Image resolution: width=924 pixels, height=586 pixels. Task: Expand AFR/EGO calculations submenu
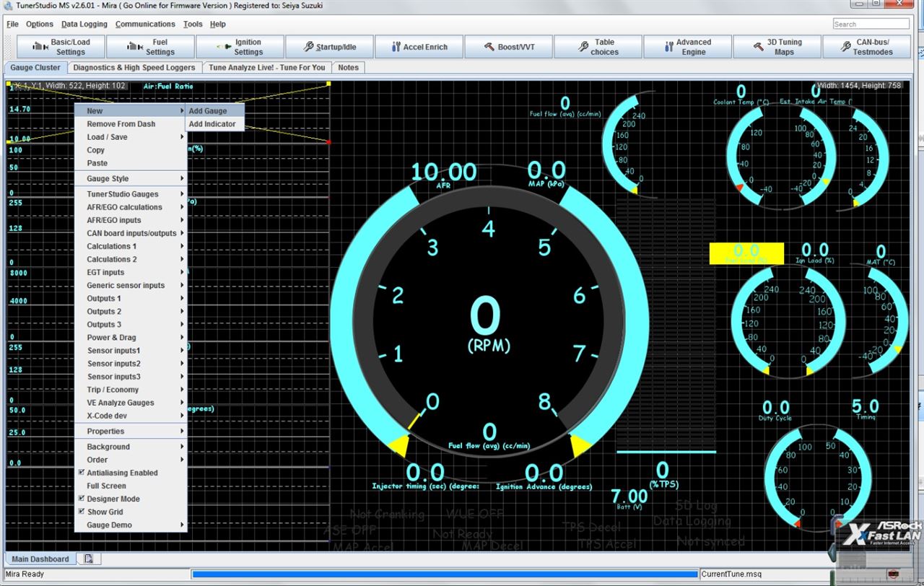(131, 207)
